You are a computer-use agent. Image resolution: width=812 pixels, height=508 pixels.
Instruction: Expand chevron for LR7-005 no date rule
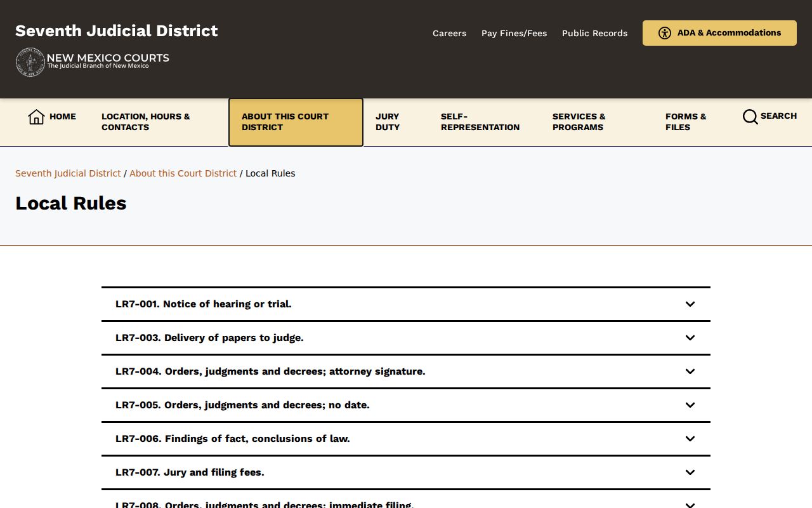690,405
